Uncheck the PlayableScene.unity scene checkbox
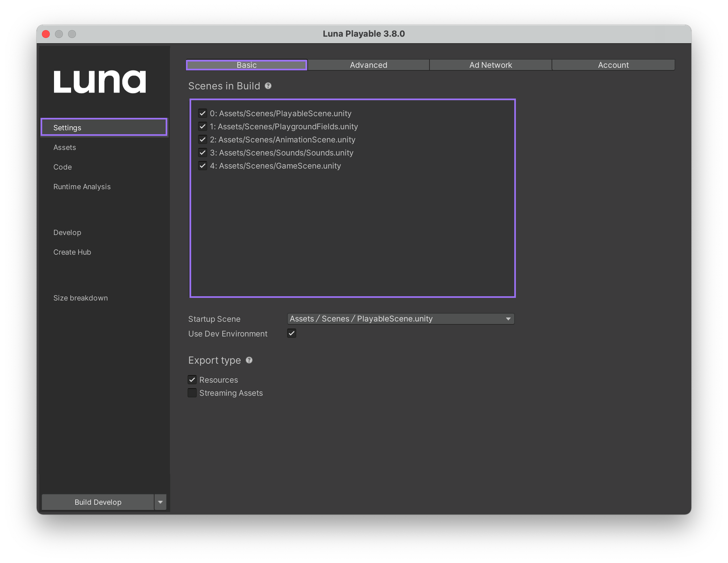728x563 pixels. click(x=202, y=113)
